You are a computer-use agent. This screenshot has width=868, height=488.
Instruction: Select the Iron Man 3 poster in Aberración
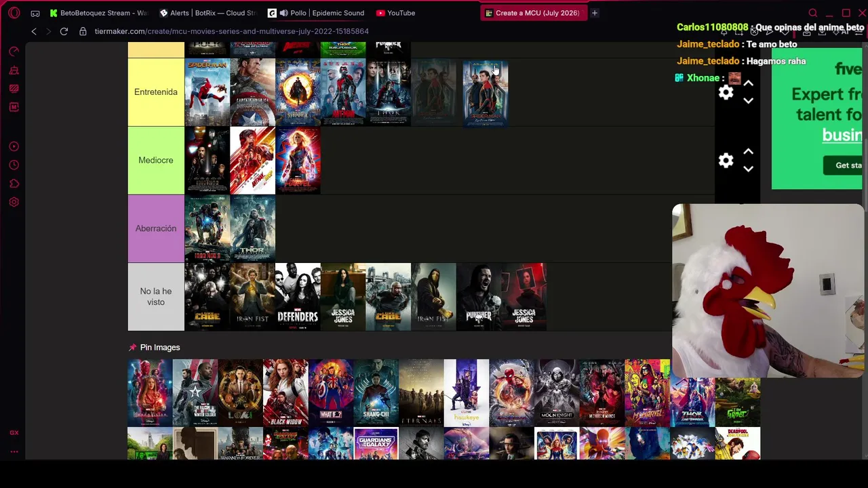point(208,228)
